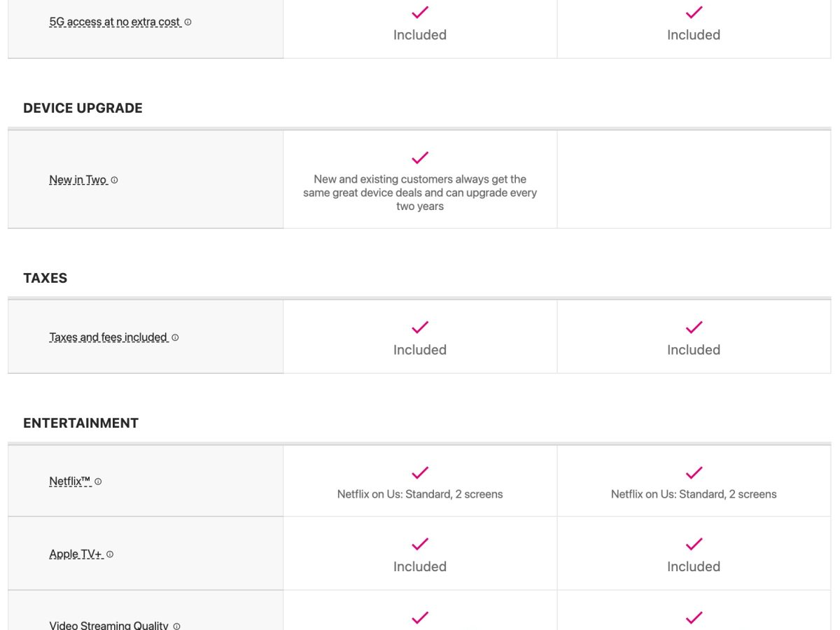Screen dimensions: 840x630
Task: Click Taxes checkmark in first plan column
Action: 420,327
